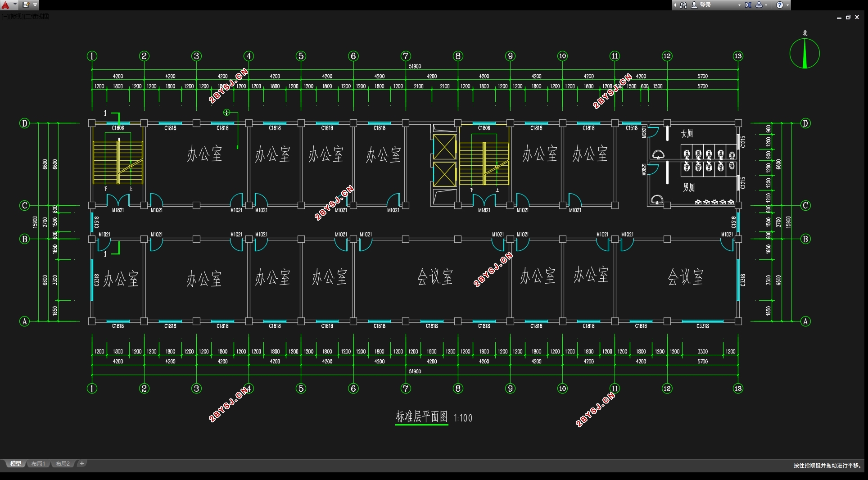Select the 会议室 label near axis 12

tap(685, 276)
